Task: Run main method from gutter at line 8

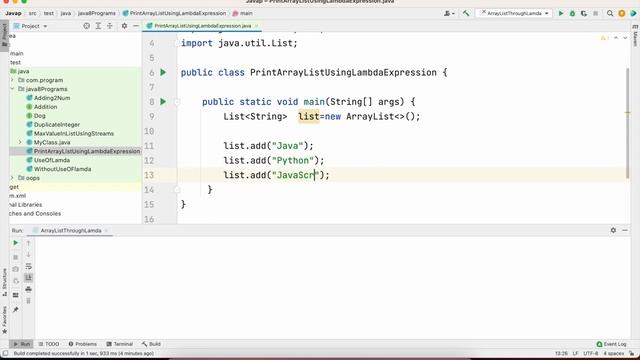Action: coord(163,102)
